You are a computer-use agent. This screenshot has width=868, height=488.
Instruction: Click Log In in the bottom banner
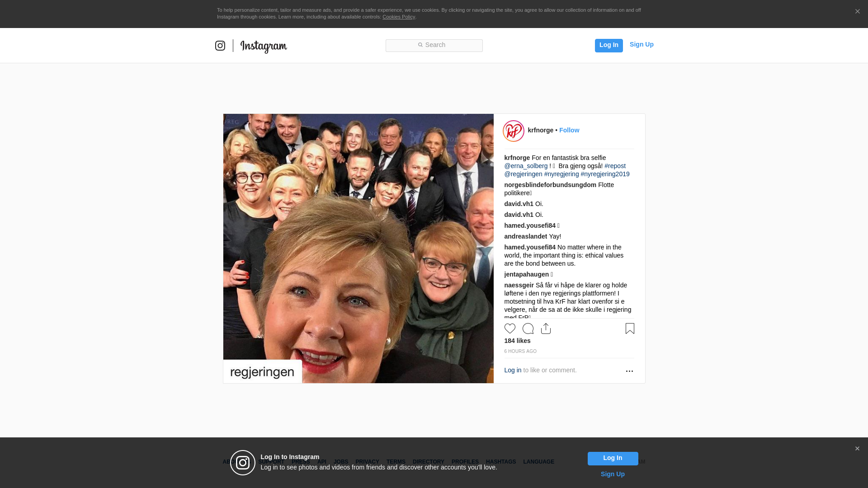(613, 459)
